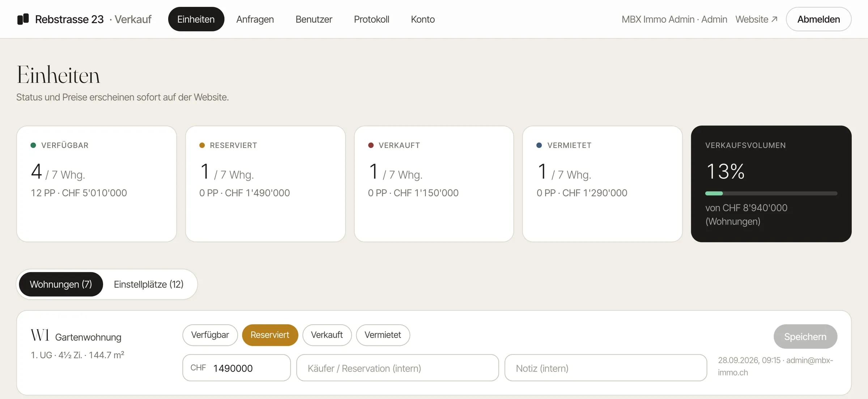Focus the CHF price field 1490000
Screen dimensions: 868x399
click(237, 368)
